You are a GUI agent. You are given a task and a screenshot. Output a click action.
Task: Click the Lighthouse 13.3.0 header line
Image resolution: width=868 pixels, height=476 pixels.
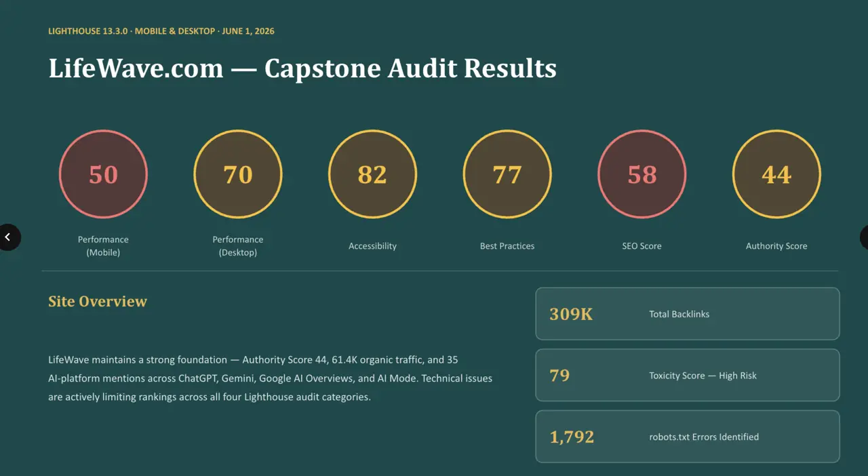pyautogui.click(x=161, y=31)
